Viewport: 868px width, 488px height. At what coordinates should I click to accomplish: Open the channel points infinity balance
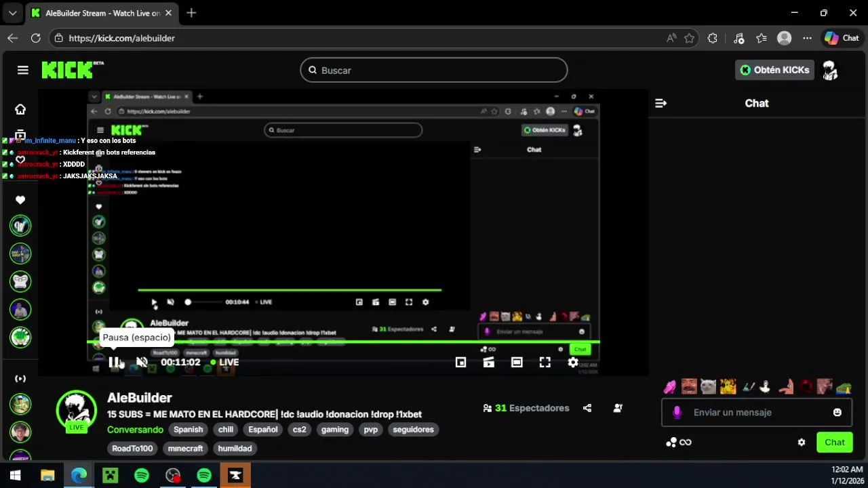[679, 443]
